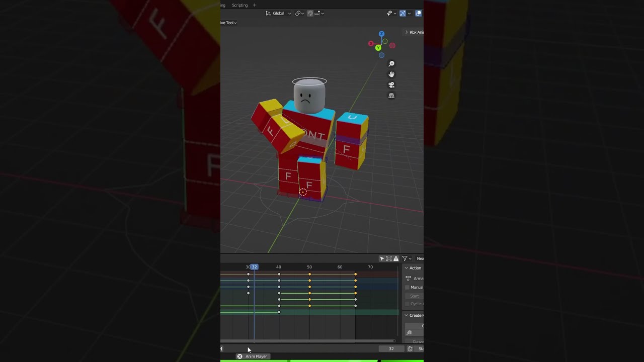Select bottom-row keyframe at frame 40
Viewport: 644px width, 362px height.
click(279, 312)
